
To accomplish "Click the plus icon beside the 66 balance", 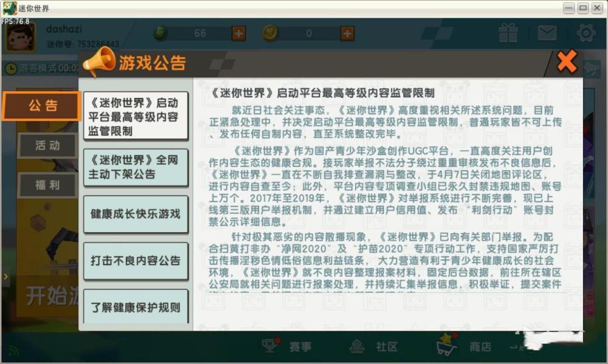I will [238, 33].
